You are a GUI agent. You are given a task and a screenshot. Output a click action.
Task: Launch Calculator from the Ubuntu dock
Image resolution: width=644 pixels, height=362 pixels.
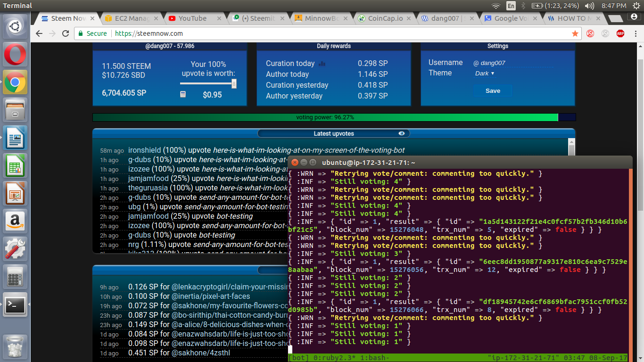click(15, 277)
